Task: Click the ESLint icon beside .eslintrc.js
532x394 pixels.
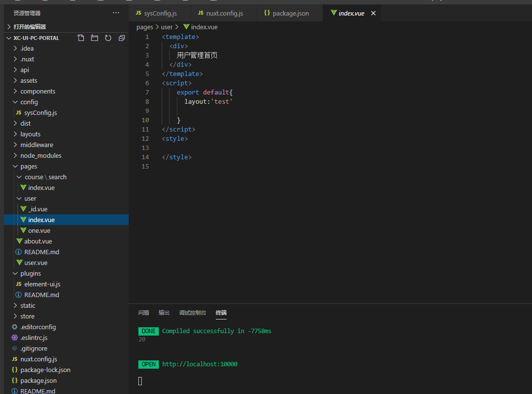Action: pyautogui.click(x=15, y=338)
